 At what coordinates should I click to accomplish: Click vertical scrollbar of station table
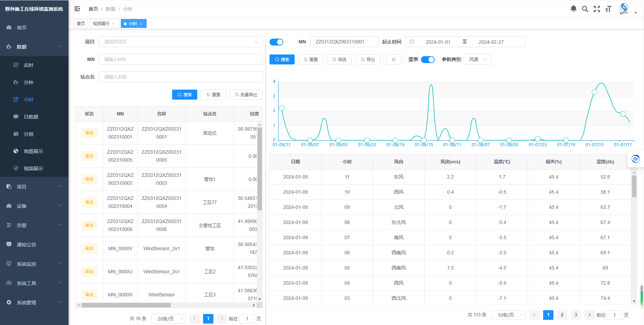(x=260, y=169)
